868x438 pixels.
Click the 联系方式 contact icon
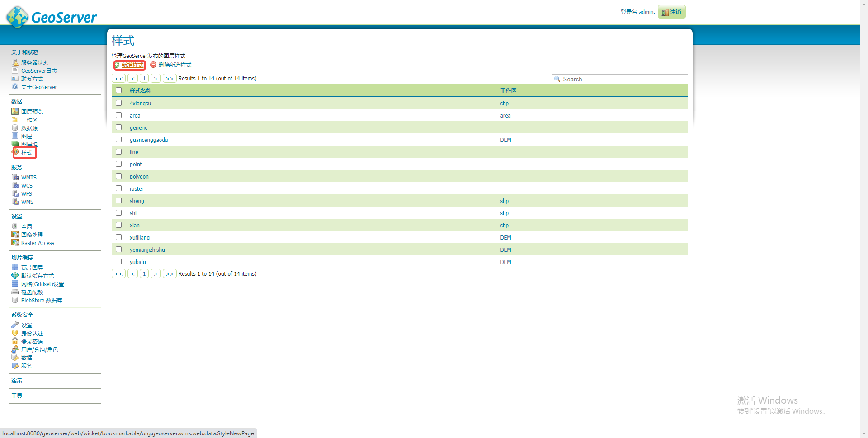click(x=15, y=79)
